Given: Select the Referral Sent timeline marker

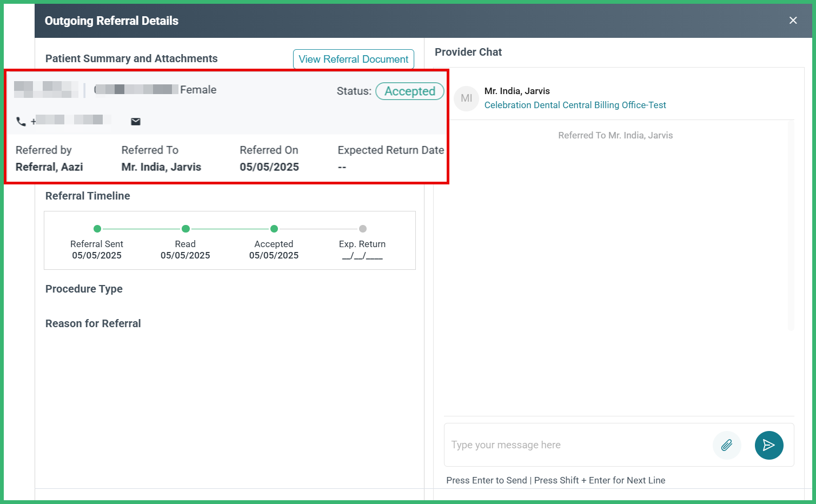Looking at the screenshot, I should tap(97, 228).
